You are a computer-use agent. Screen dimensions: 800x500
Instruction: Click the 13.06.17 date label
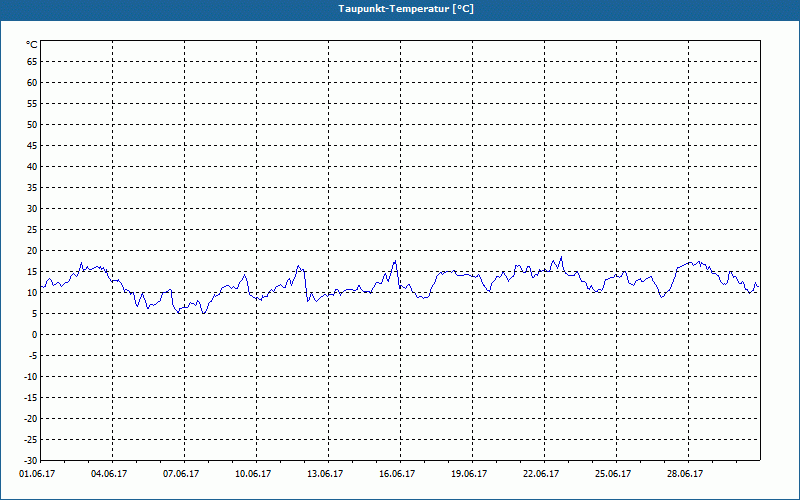click(x=325, y=474)
